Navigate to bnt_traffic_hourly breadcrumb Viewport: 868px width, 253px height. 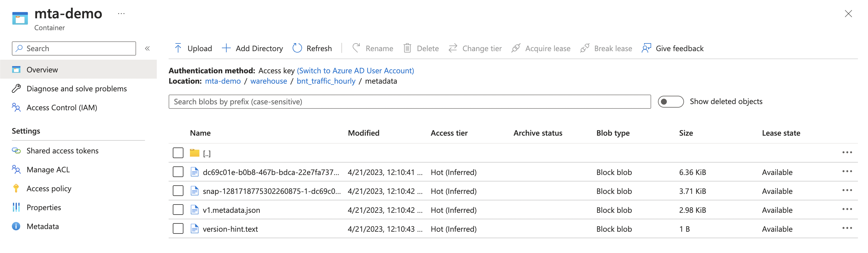point(326,81)
